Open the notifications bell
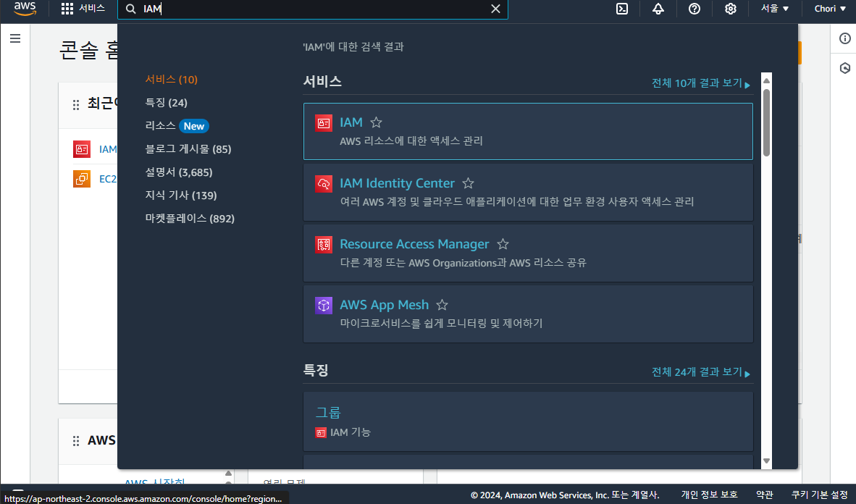The image size is (856, 504). (658, 9)
